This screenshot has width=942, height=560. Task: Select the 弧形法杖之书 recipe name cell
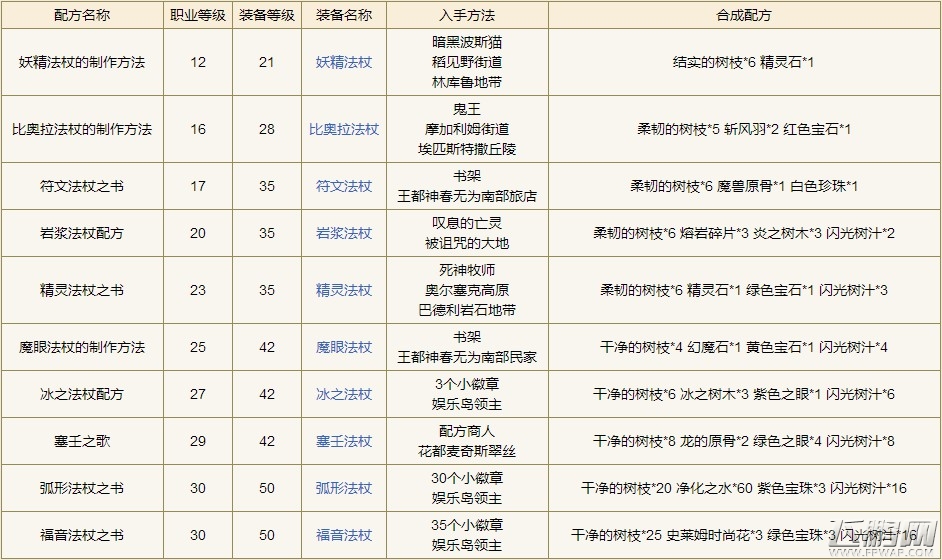click(82, 488)
